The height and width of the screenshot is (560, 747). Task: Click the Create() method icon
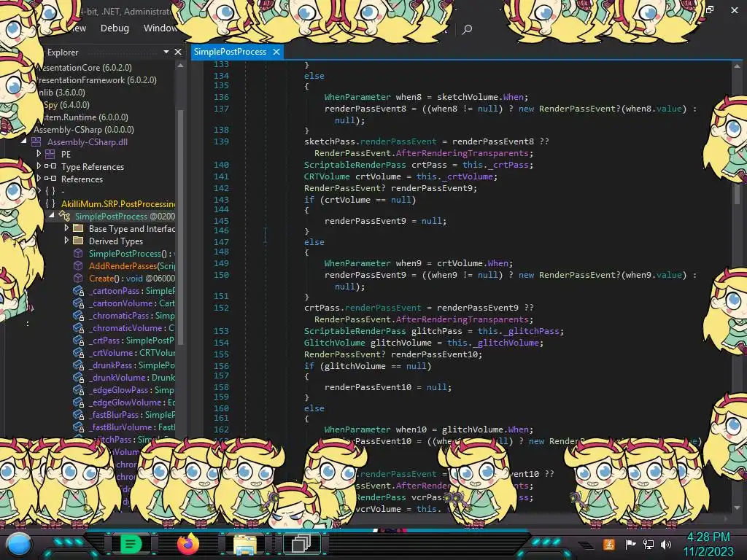(x=78, y=278)
